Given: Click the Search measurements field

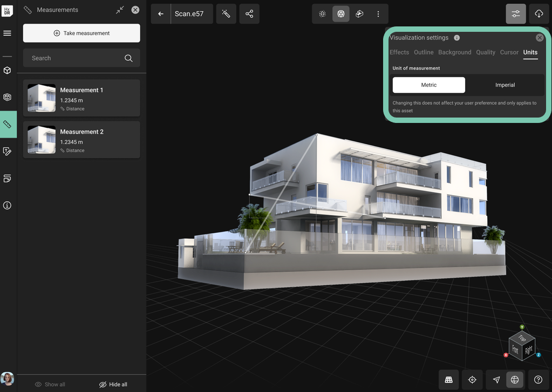Looking at the screenshot, I should [x=76, y=58].
